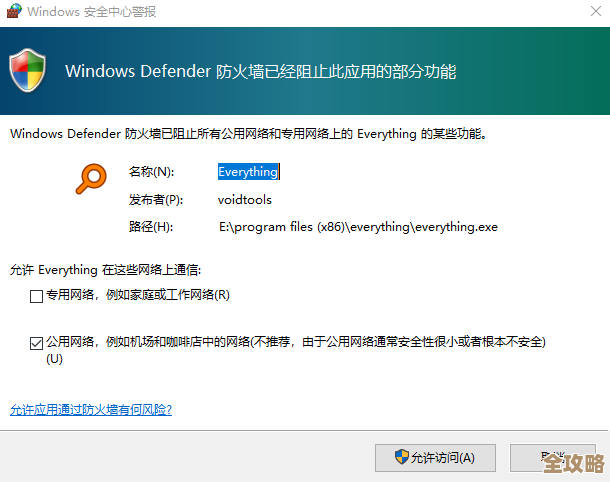
Task: Click the Everything magnifier app icon
Action: pos(91,179)
